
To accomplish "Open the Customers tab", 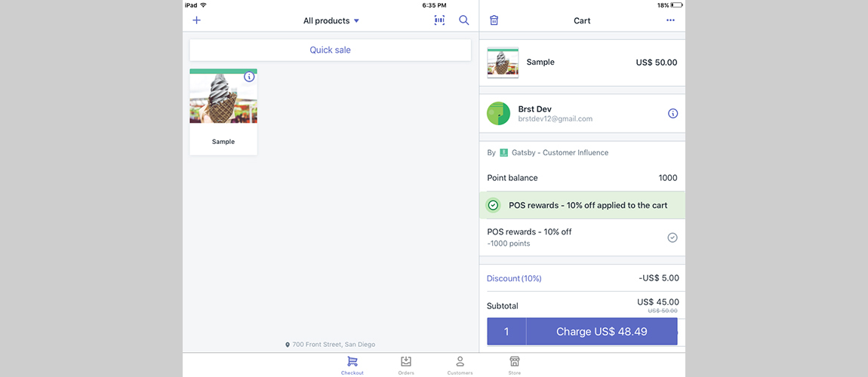I will pyautogui.click(x=460, y=365).
